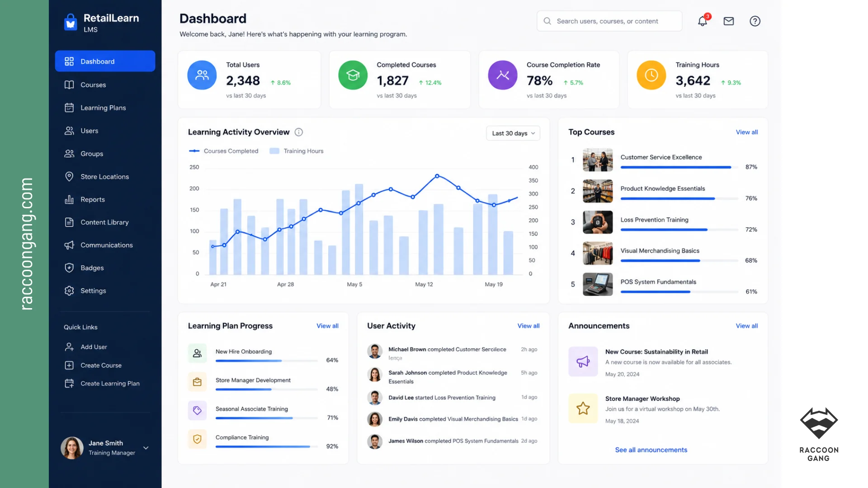Click the Course Completion Rate purple icon
The width and height of the screenshot is (868, 488).
503,75
